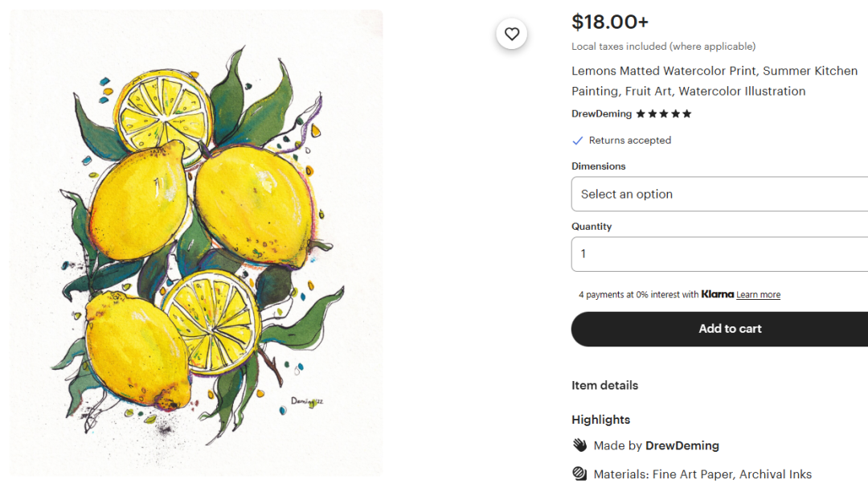The width and height of the screenshot is (868, 484).
Task: Click the Highlights heading
Action: pyautogui.click(x=600, y=420)
